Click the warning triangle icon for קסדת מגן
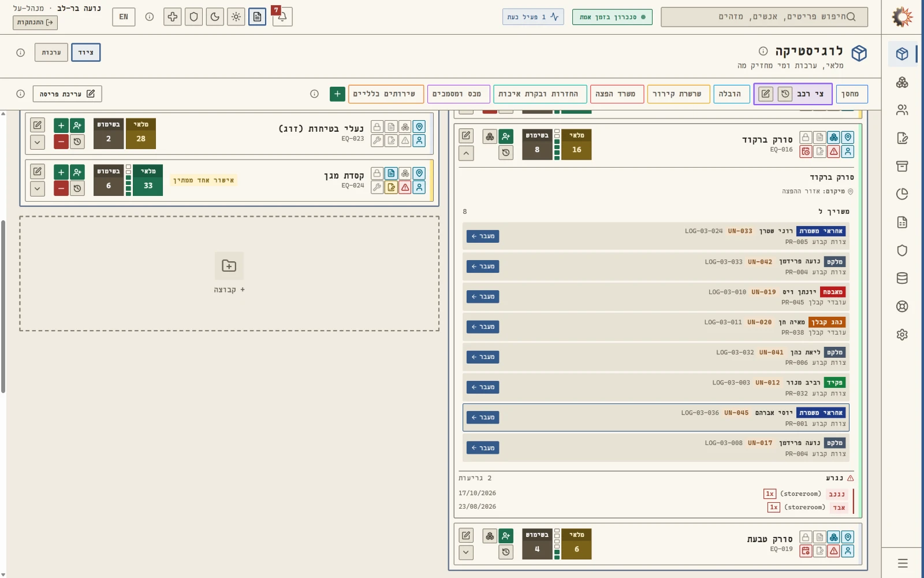Viewport: 924px width, 578px height. click(405, 187)
